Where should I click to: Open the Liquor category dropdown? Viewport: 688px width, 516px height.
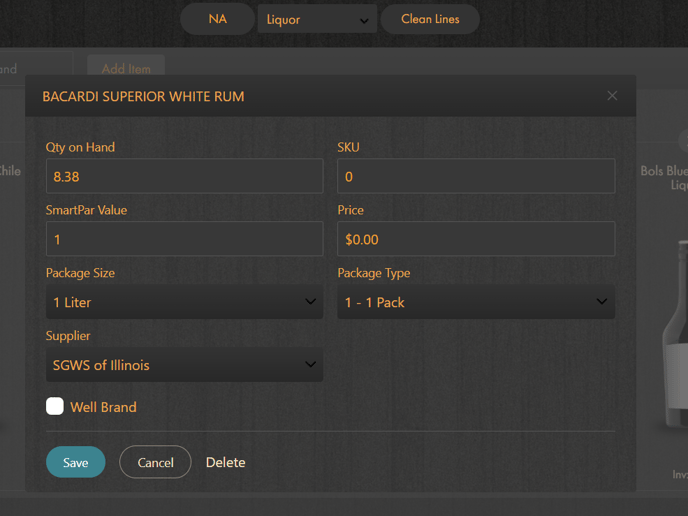[x=317, y=19]
